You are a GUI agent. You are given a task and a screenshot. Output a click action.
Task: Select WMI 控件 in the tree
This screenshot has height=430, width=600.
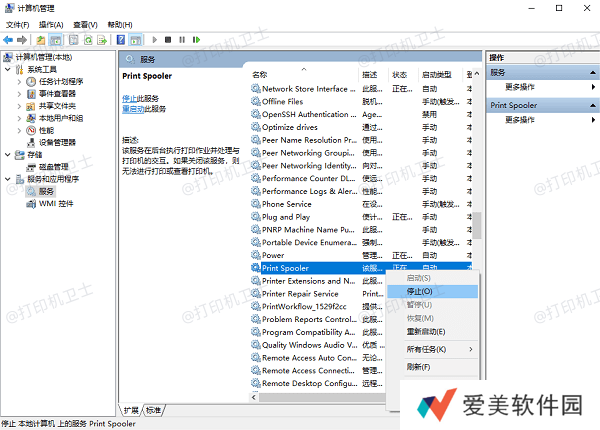pyautogui.click(x=56, y=203)
